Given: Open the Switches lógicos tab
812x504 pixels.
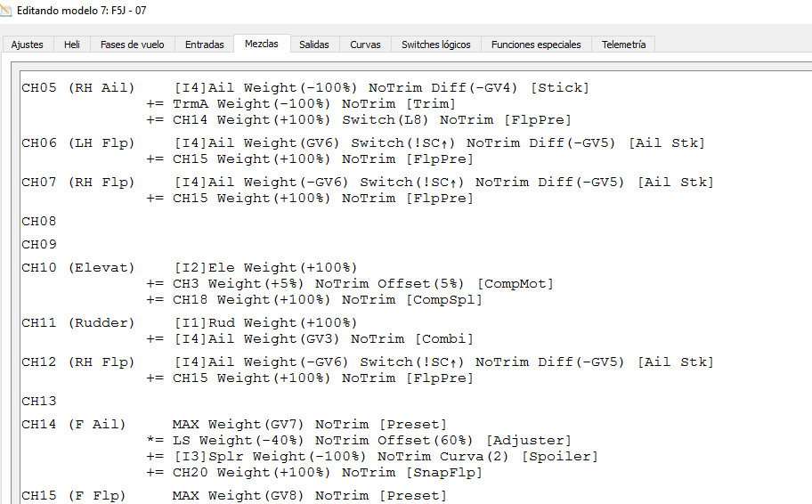Looking at the screenshot, I should tap(435, 45).
